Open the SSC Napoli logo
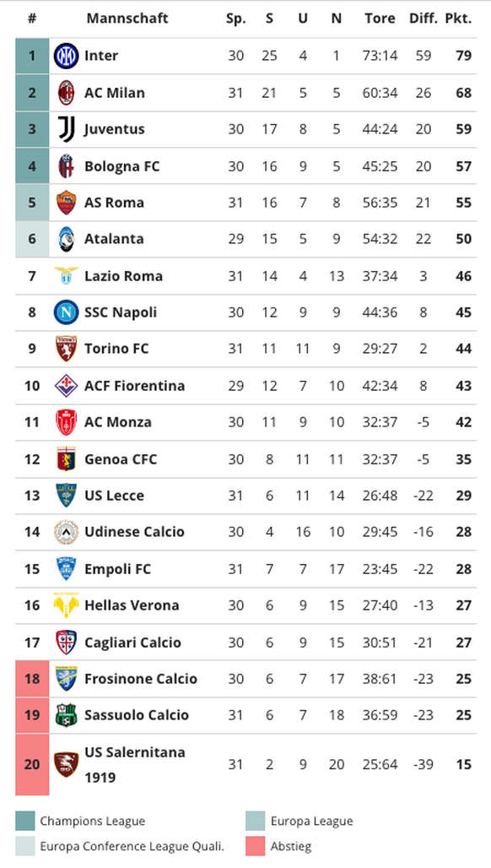Screen dimensions: 491x868 66,312
